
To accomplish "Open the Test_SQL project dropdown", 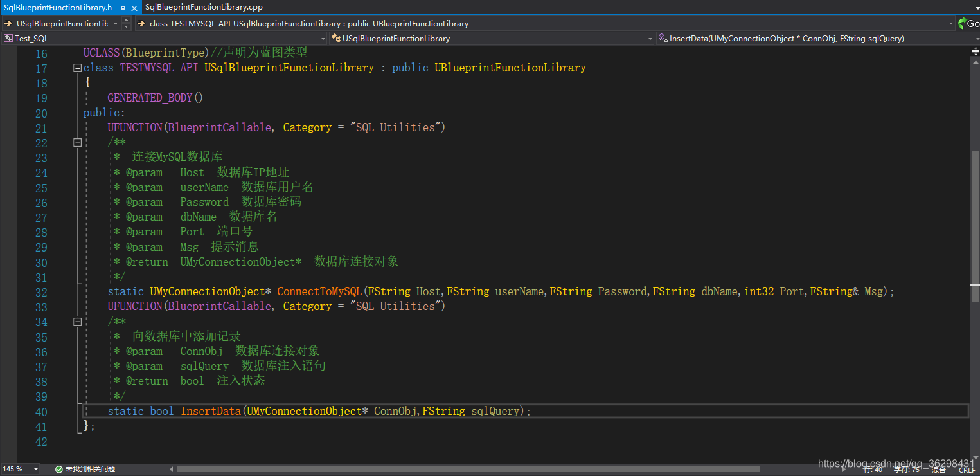I will pyautogui.click(x=323, y=38).
